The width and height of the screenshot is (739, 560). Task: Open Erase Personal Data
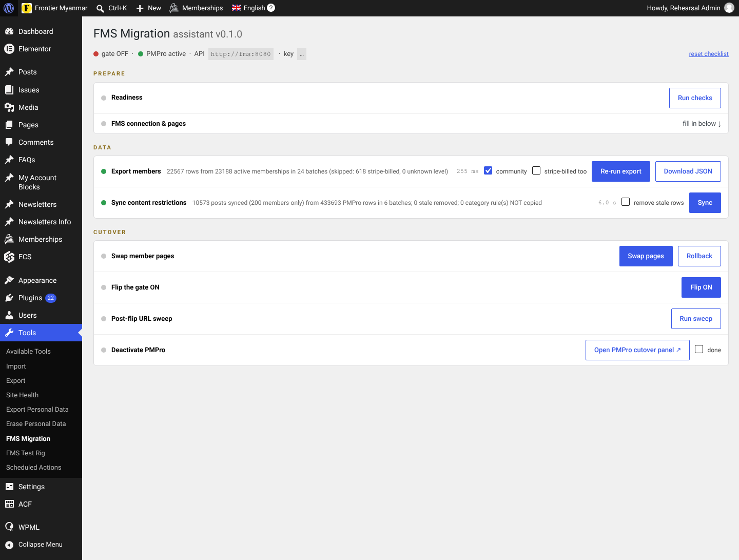click(x=36, y=424)
